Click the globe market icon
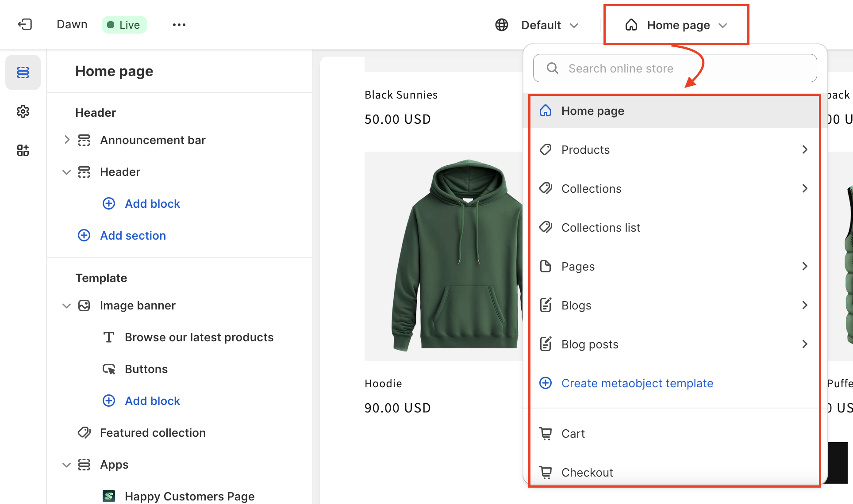The width and height of the screenshot is (853, 504). (502, 25)
